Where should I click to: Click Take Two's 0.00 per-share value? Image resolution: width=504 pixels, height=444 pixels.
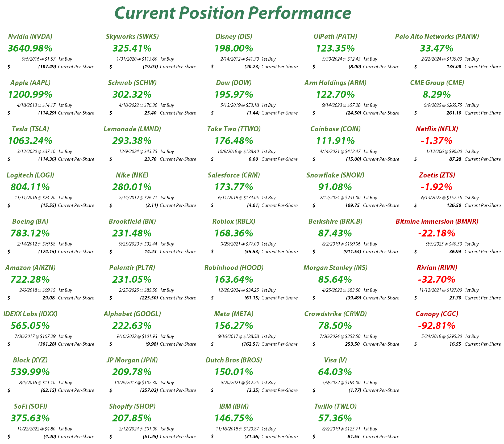click(253, 159)
